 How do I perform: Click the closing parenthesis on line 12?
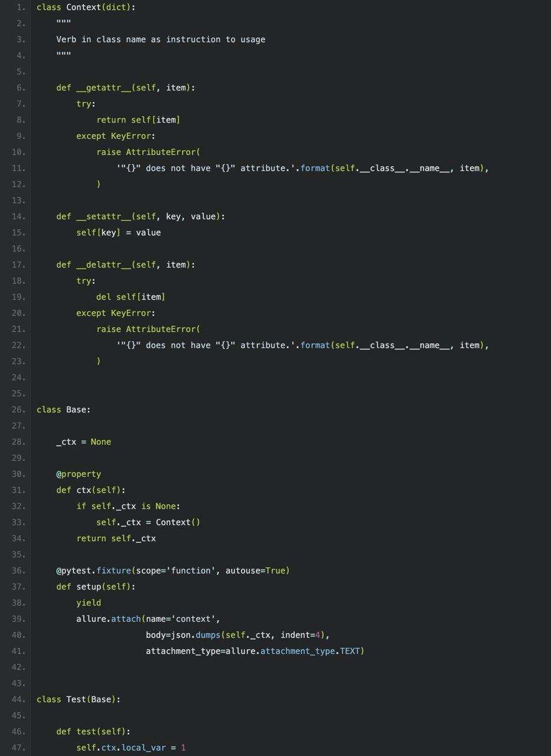(99, 184)
